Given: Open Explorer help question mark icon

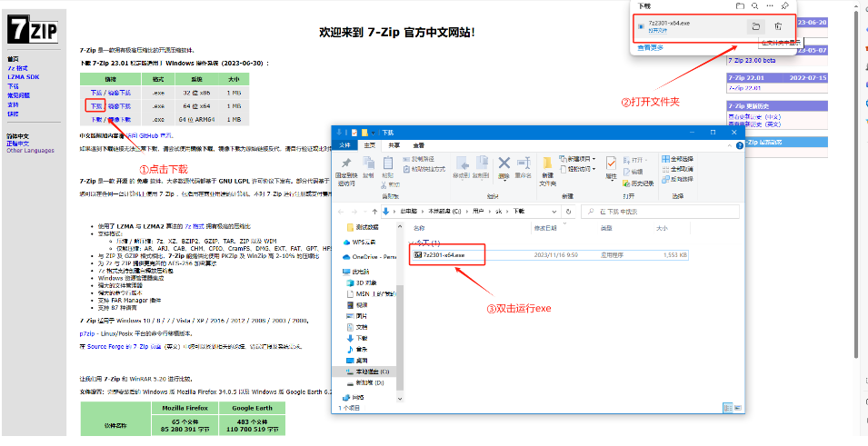Looking at the screenshot, I should click(740, 145).
